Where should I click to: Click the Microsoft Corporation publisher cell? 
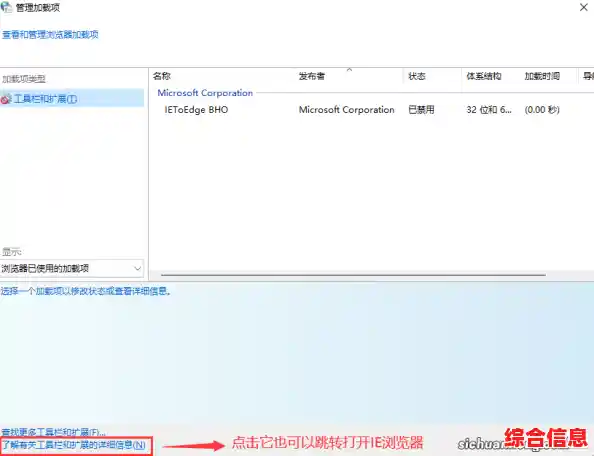(x=347, y=110)
